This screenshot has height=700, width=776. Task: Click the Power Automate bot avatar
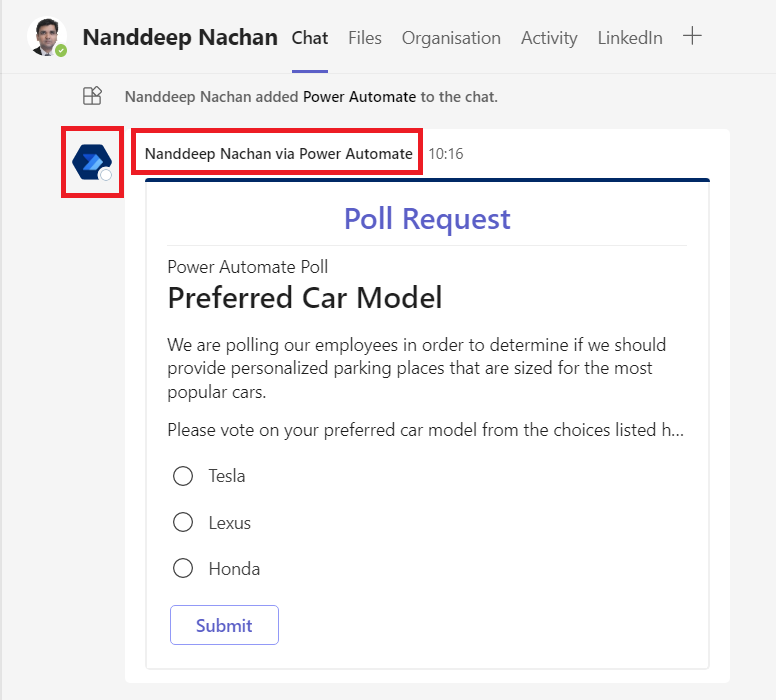tap(92, 161)
